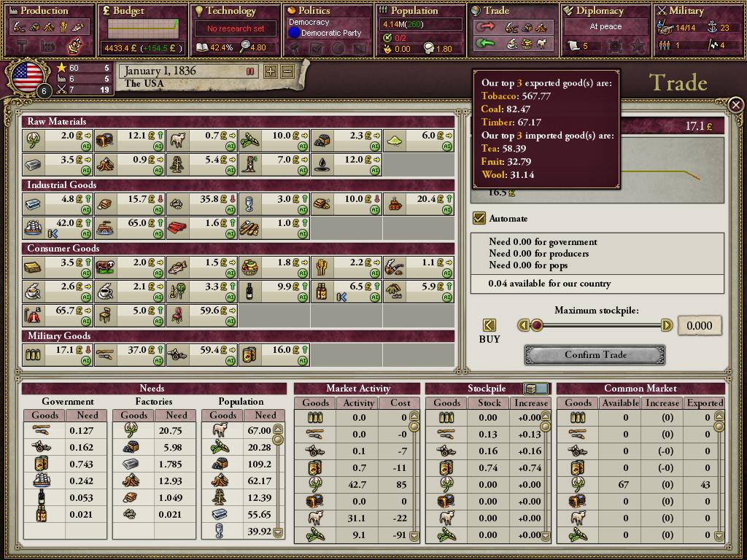Pause the game next to the date
747x560 pixels.
click(250, 71)
